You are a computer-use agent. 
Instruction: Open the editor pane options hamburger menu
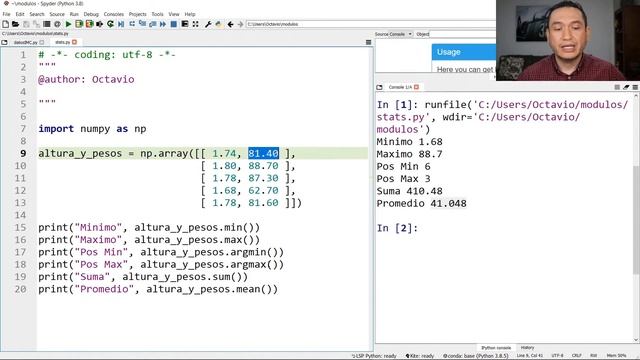coord(368,42)
